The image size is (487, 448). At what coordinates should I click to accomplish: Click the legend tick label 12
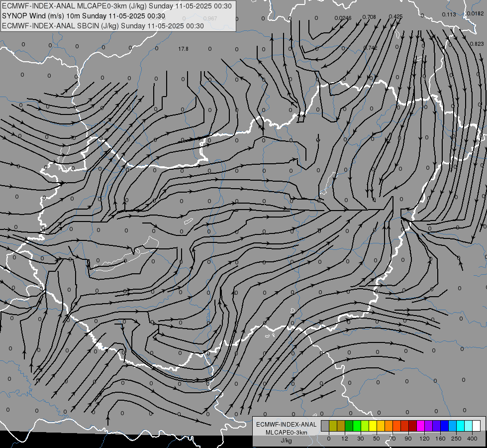coord(345,439)
